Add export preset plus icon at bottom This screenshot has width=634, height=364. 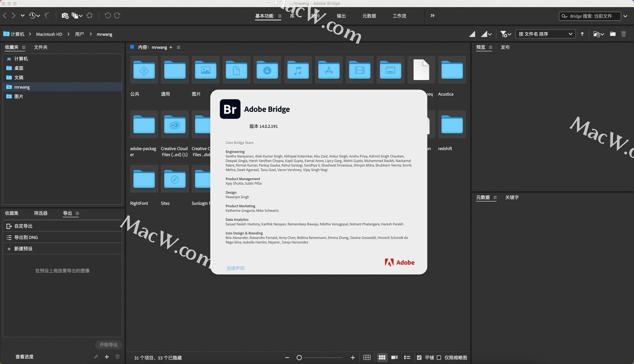click(106, 357)
